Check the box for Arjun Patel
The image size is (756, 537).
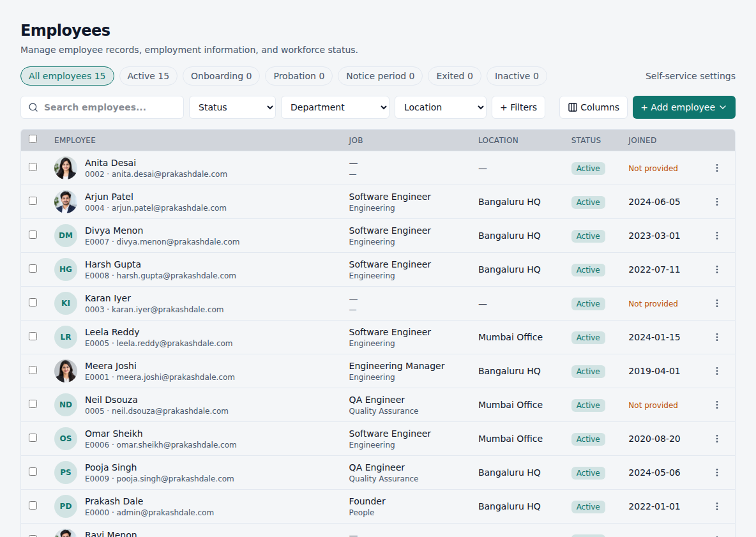(33, 200)
